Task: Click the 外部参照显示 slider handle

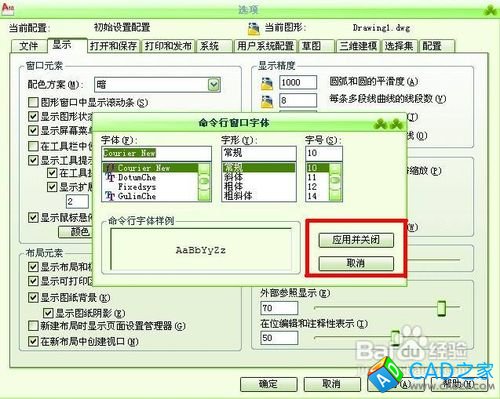Action: pos(441,308)
